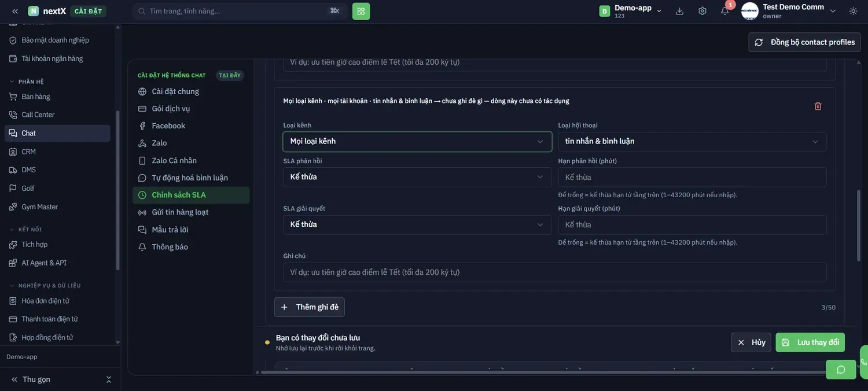Image resolution: width=868 pixels, height=391 pixels.
Task: Open CRM module in sidebar
Action: coord(57,152)
